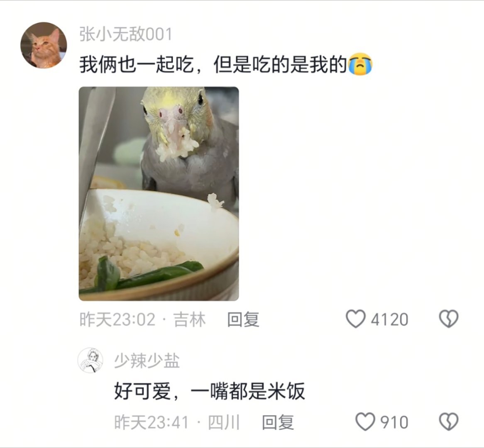Open 少辣少盐's sketch avatar profile
Viewport: 484px width, 448px height.
pos(90,360)
